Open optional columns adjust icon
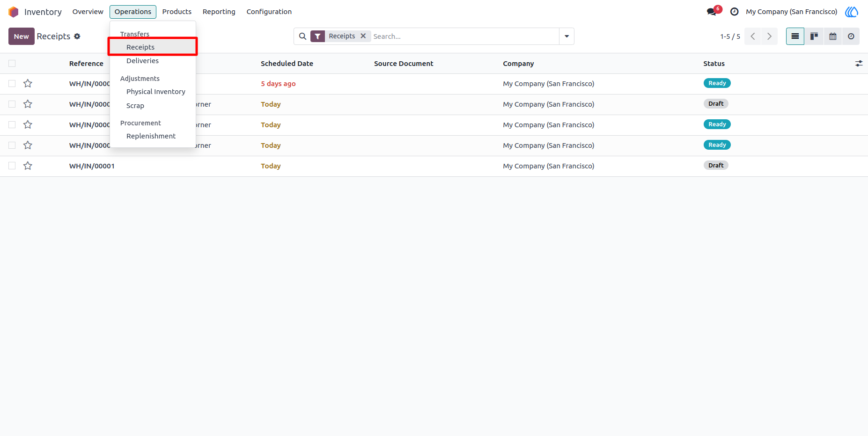This screenshot has height=436, width=868. coord(859,64)
